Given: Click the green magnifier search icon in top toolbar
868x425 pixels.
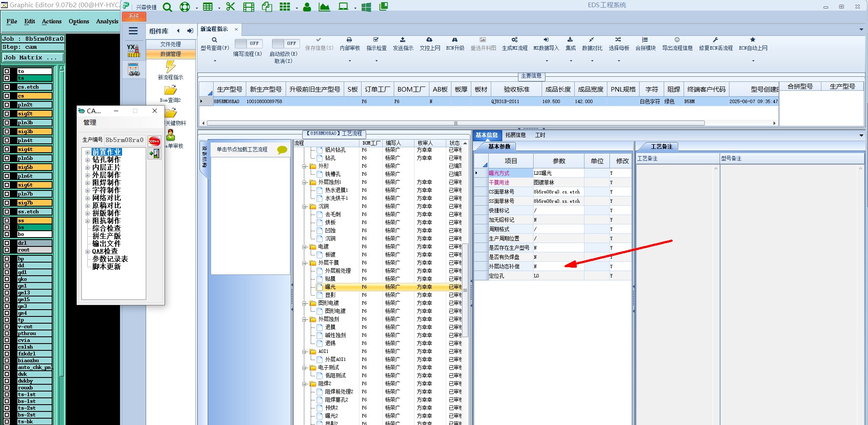Looking at the screenshot, I should [x=167, y=7].
